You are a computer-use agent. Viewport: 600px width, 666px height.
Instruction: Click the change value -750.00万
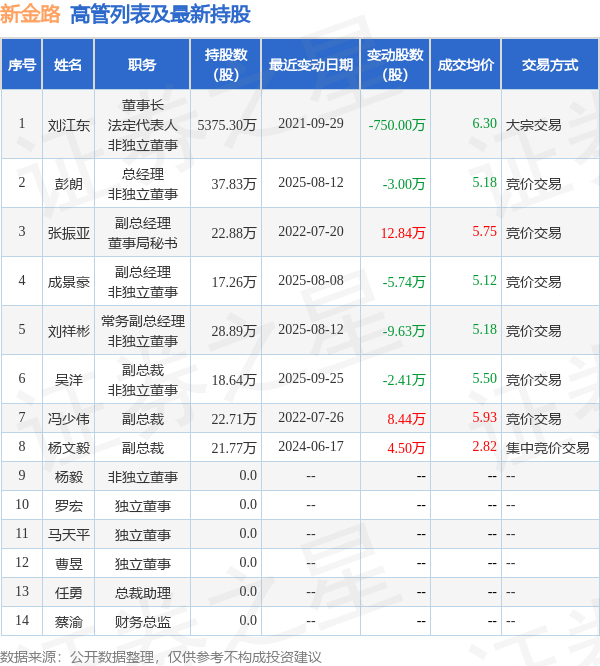[x=397, y=125]
